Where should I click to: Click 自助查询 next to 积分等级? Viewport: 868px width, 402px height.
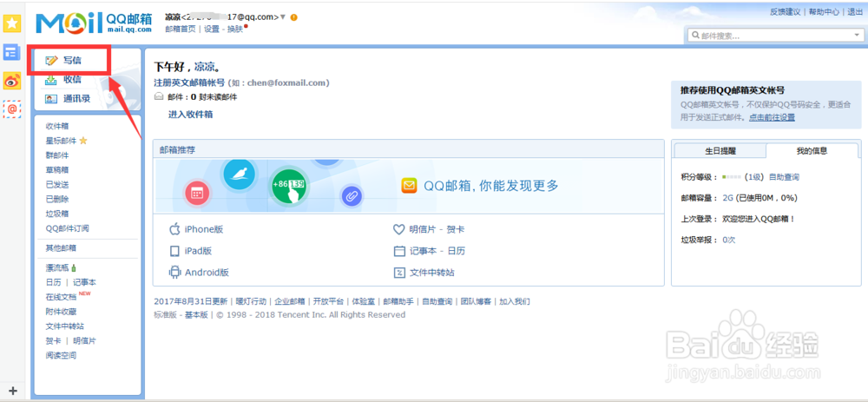784,177
